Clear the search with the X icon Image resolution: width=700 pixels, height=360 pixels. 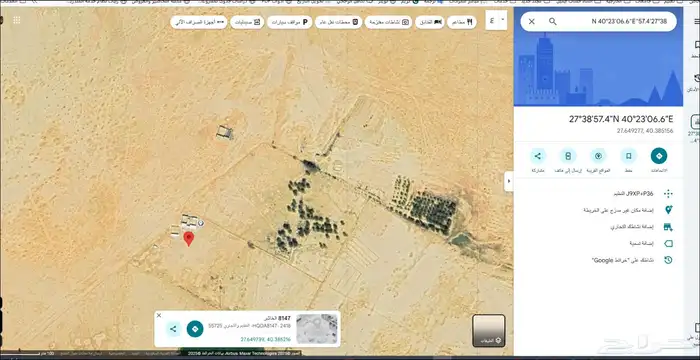pos(532,21)
